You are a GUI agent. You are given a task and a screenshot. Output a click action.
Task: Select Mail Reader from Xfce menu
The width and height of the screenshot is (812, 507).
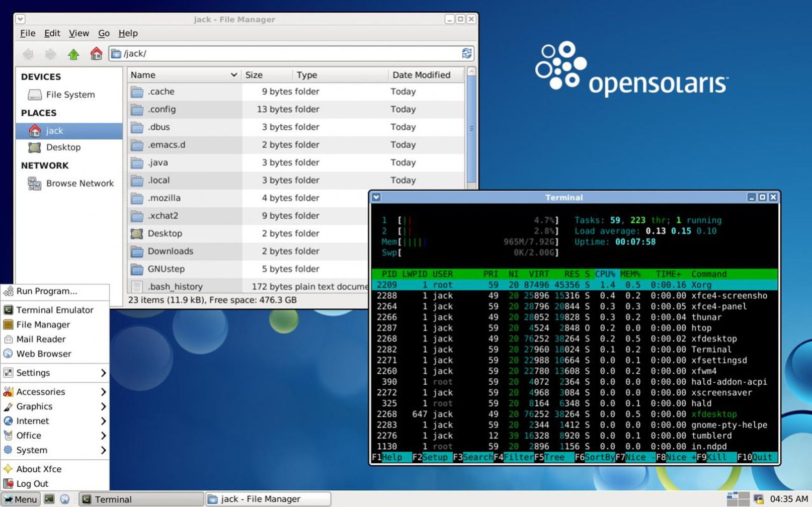55,340
